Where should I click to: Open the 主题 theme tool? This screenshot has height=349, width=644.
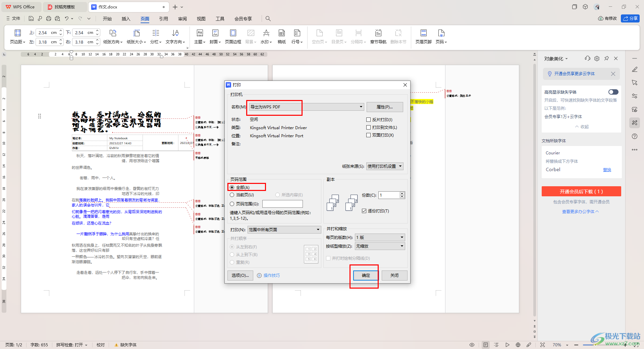click(x=200, y=36)
